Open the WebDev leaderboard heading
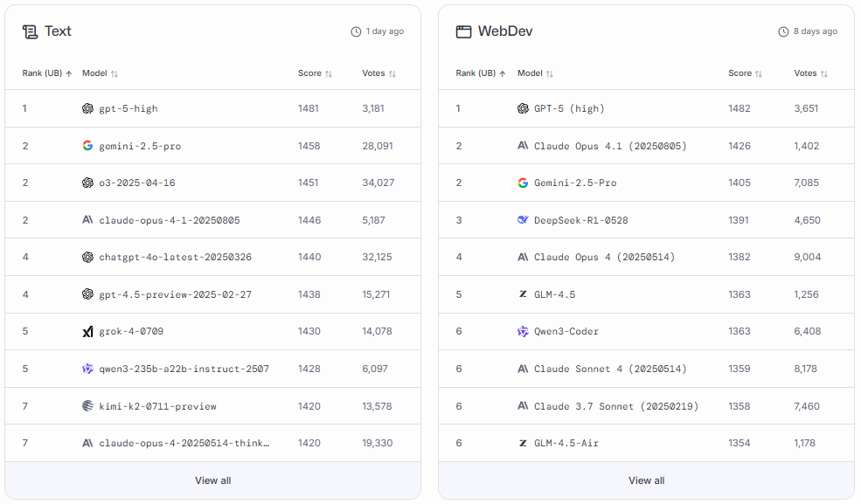The image size is (861, 504). [505, 31]
